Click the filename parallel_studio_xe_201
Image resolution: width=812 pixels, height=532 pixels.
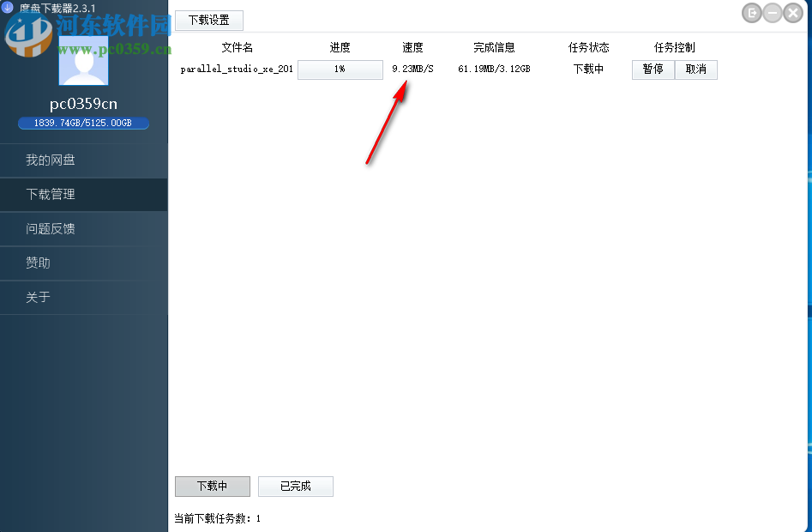(236, 69)
